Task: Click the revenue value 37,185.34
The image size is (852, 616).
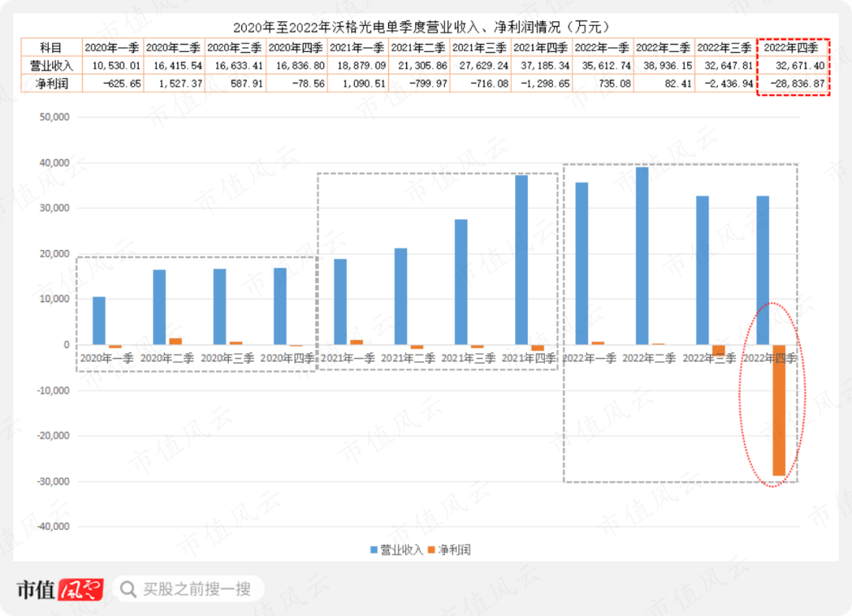Action: click(545, 65)
